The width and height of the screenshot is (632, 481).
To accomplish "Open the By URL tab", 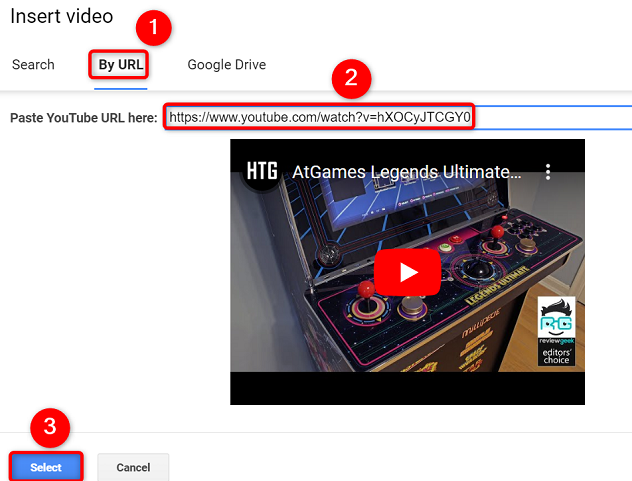I will 121,65.
